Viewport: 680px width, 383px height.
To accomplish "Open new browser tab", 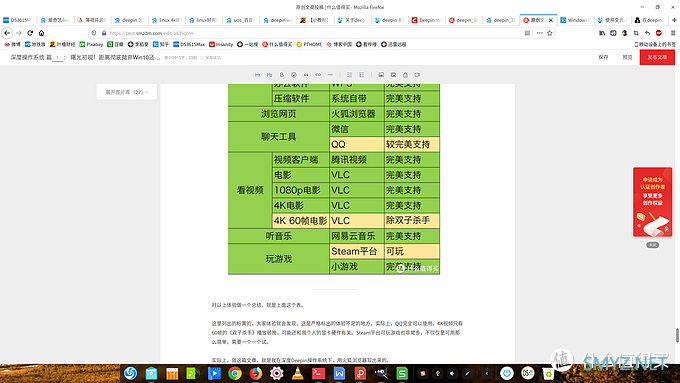I will [674, 20].
